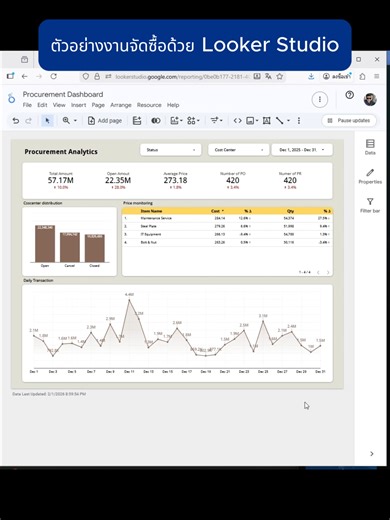The height and width of the screenshot is (520, 390).
Task: Click the Steel Plate table row
Action: point(227,226)
